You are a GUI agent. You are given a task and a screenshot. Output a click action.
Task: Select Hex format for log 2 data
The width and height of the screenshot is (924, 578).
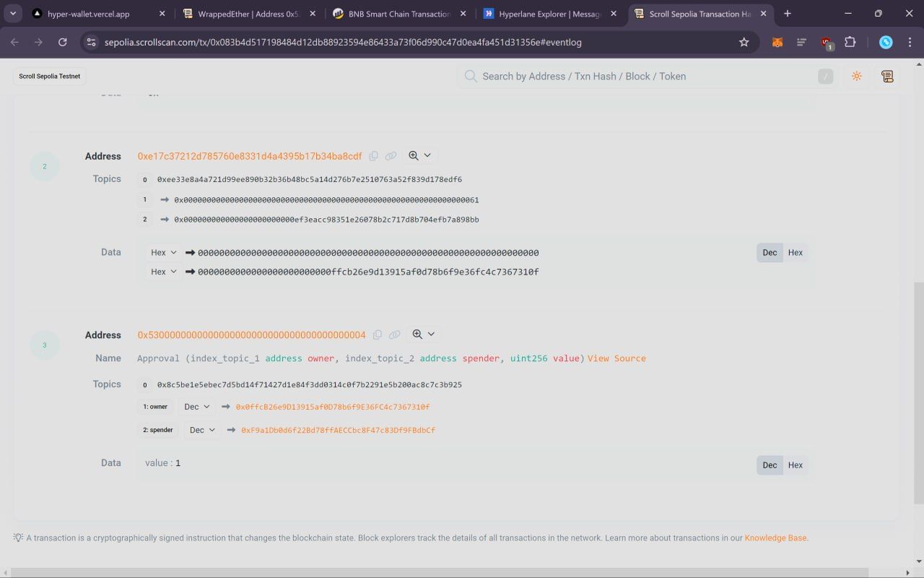796,252
